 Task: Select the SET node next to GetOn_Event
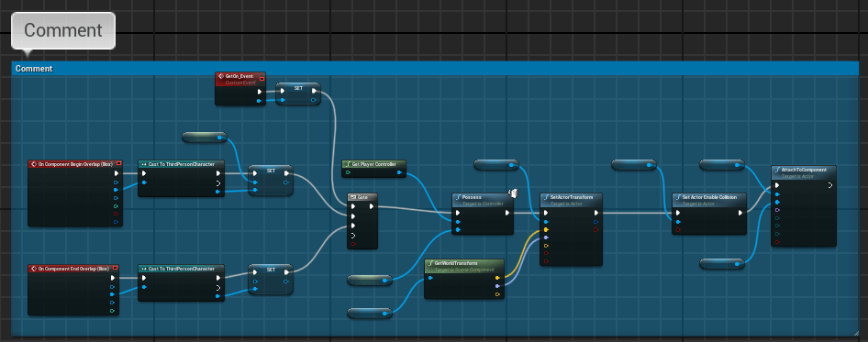click(298, 94)
